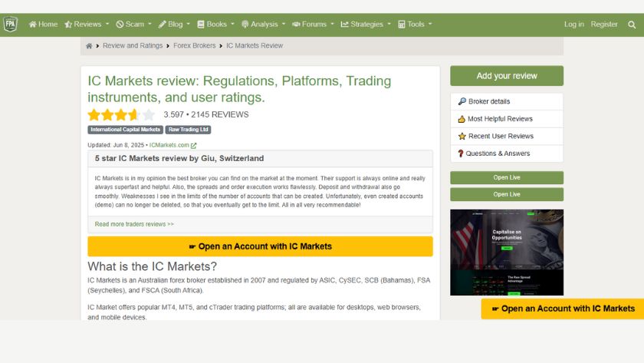Image resolution: width=644 pixels, height=363 pixels.
Task: Click the globe icon beside Analysis menu
Action: click(x=245, y=25)
